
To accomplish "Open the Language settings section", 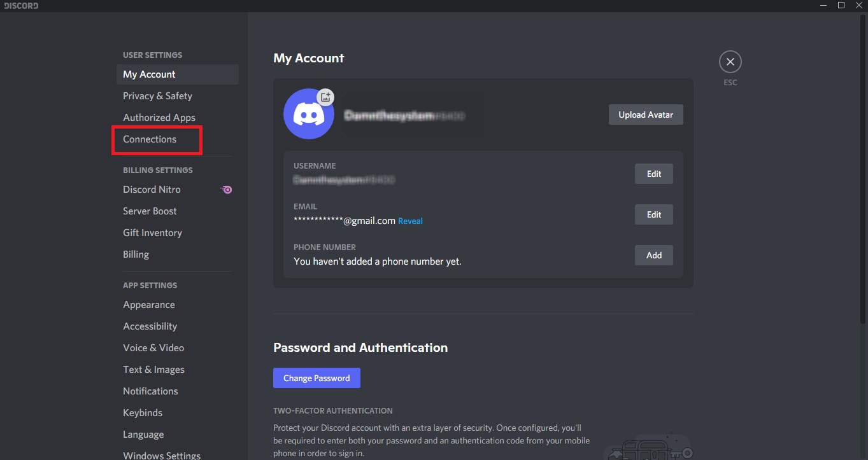I will click(143, 434).
